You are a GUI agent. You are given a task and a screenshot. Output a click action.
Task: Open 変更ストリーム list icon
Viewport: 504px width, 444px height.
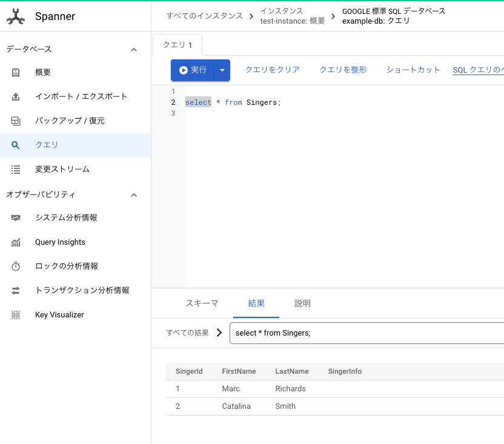point(15,170)
